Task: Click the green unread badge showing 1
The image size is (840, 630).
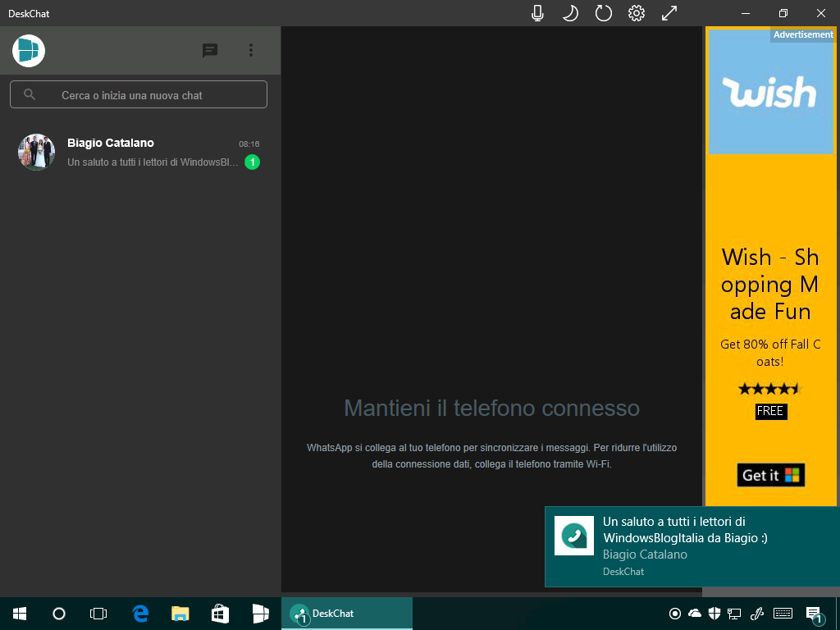Action: click(x=253, y=162)
